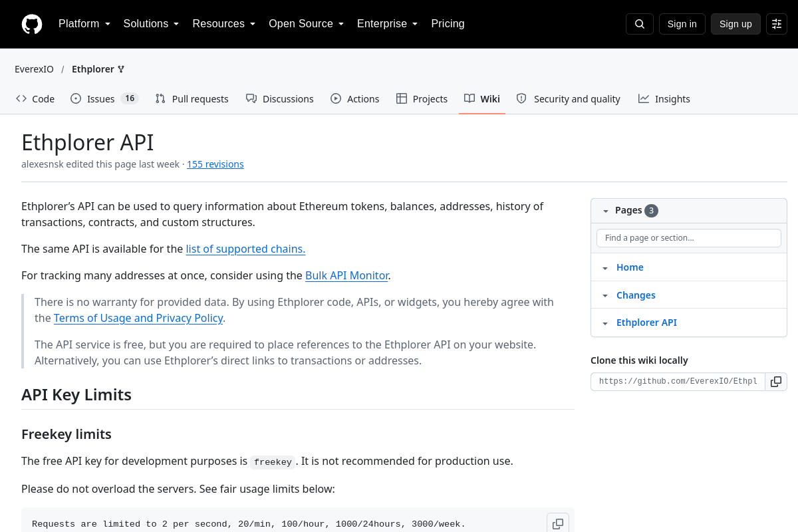Screen dimensions: 798x532
Task: Select the wiki clone URL field
Action: tap(678, 382)
